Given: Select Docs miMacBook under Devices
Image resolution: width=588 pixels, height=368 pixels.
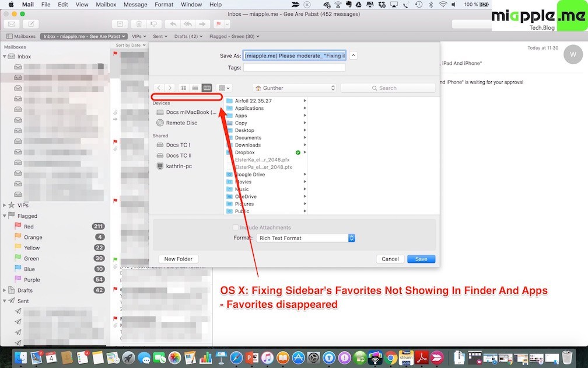Looking at the screenshot, I should (187, 112).
